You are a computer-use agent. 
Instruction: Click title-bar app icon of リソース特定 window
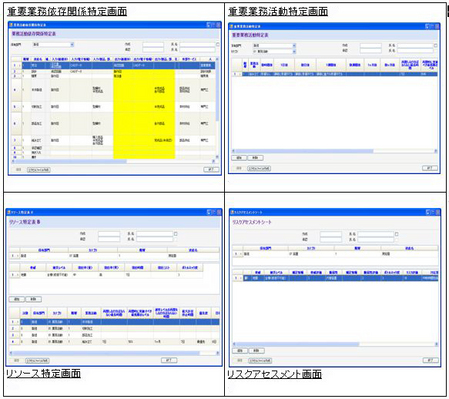9,212
